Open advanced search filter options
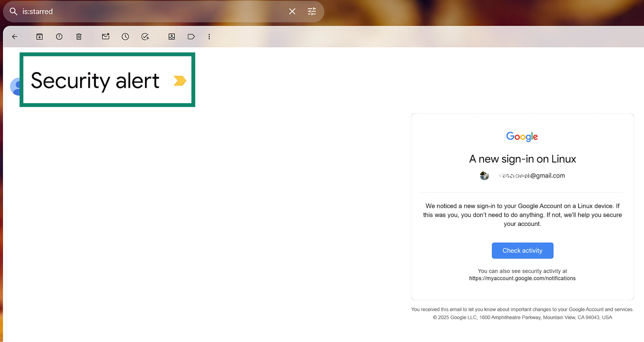The height and width of the screenshot is (342, 644). tap(312, 11)
